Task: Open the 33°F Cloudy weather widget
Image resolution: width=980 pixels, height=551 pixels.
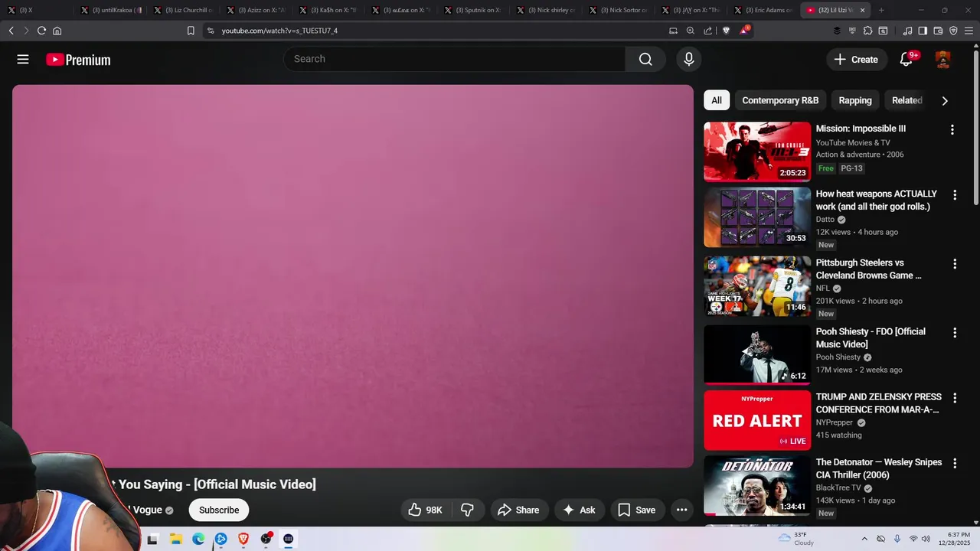Action: point(795,539)
